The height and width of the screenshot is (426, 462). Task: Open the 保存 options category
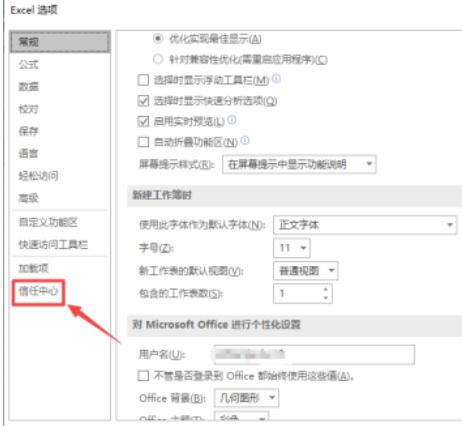click(x=29, y=131)
